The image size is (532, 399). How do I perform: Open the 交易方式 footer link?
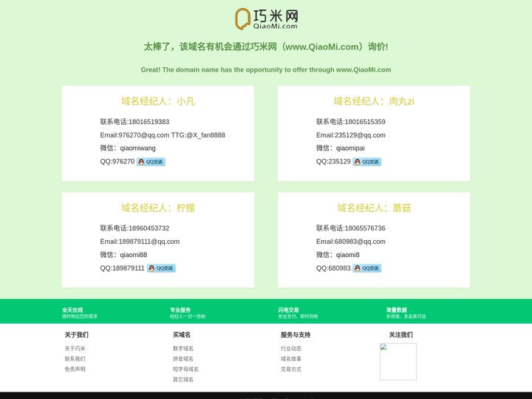(291, 369)
